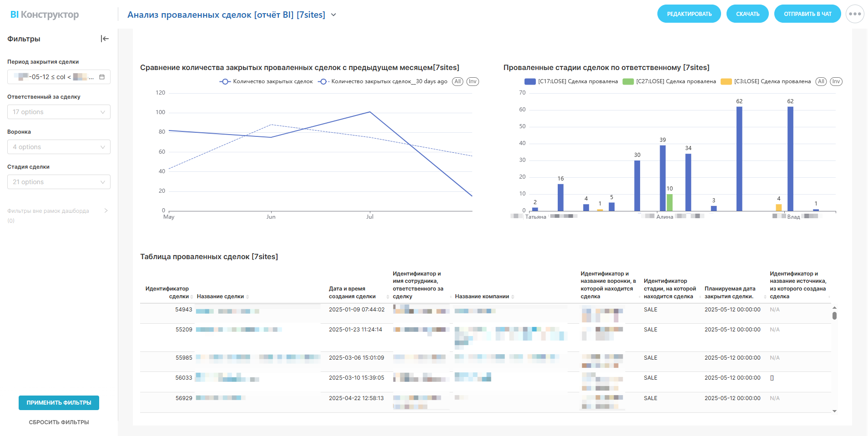Expand filters outside dashboard section
868x436 pixels.
tap(106, 210)
